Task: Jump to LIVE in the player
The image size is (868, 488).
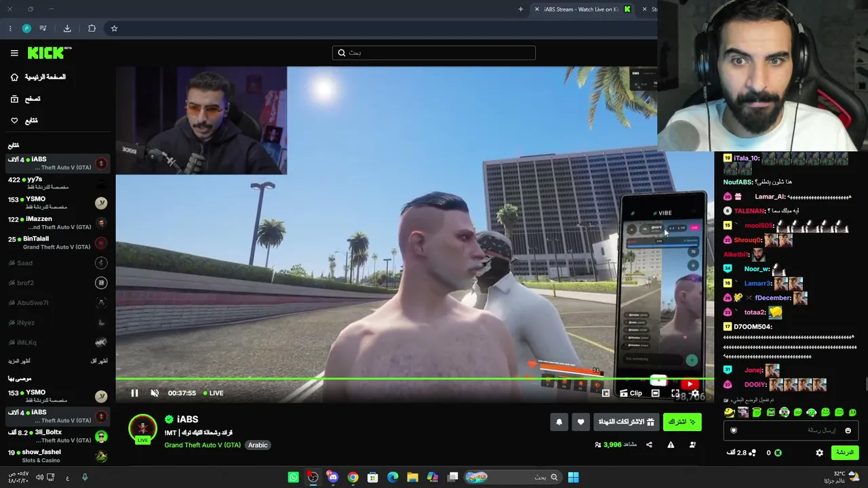Action: pyautogui.click(x=213, y=393)
